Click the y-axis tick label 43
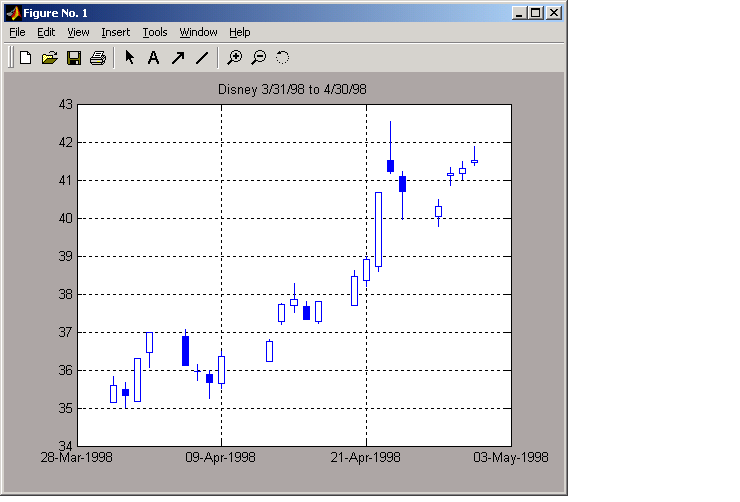This screenshot has height=502, width=740. point(66,104)
